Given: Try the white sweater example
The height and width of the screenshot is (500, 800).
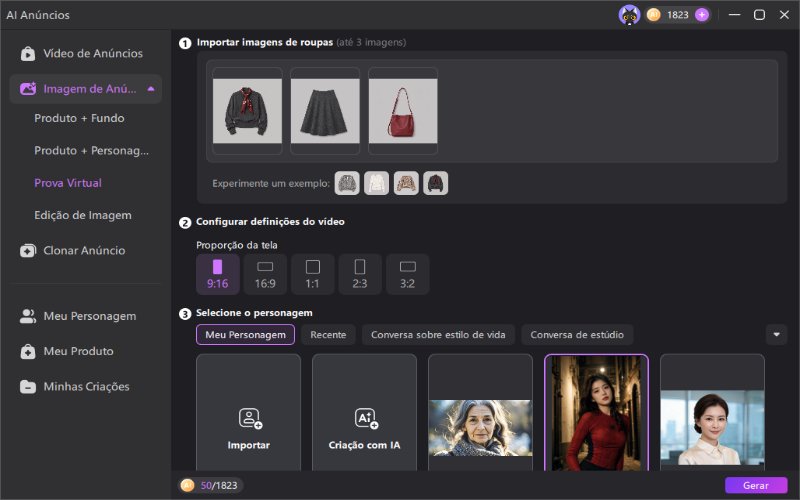Looking at the screenshot, I should coord(377,183).
